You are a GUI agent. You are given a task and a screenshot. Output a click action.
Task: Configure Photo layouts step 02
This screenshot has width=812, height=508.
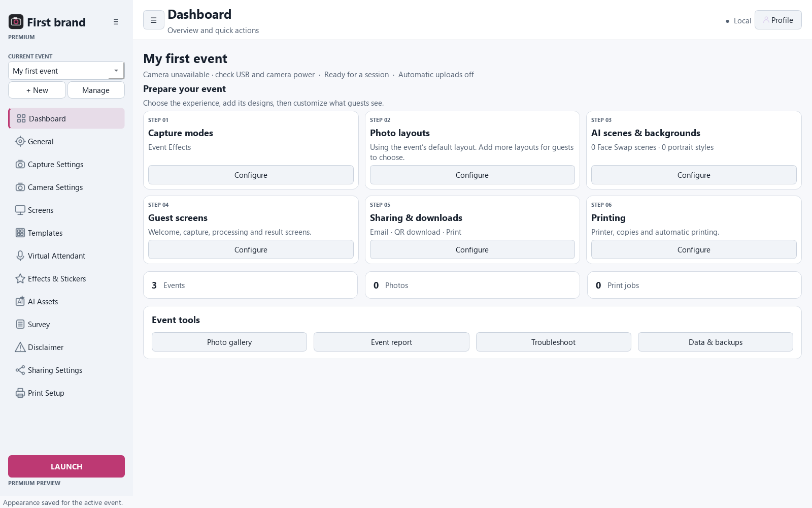coord(472,175)
